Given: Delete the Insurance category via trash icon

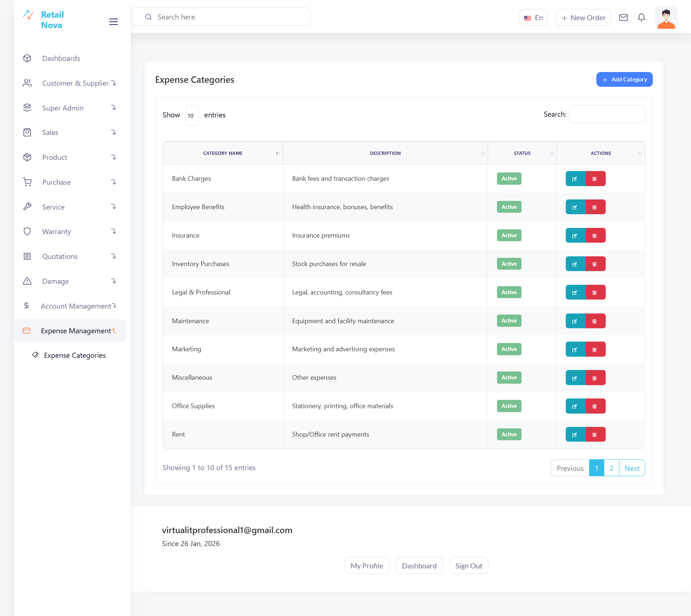Looking at the screenshot, I should (595, 235).
